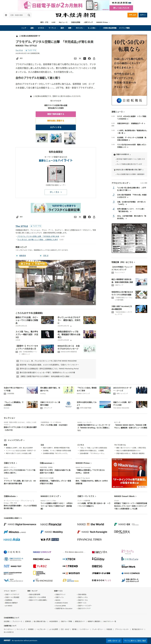Open the 日経会社情報 menu item
This screenshot has height=644, width=151.
click(x=76, y=22)
